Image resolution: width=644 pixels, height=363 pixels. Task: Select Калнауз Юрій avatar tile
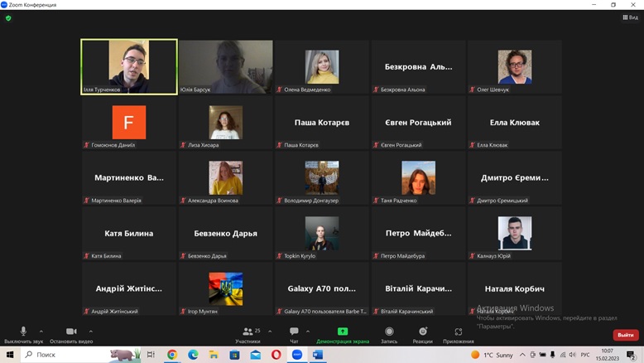click(x=515, y=234)
